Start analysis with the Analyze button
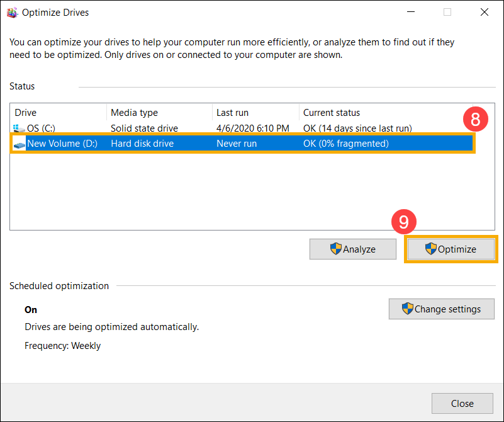The image size is (504, 422). point(353,249)
